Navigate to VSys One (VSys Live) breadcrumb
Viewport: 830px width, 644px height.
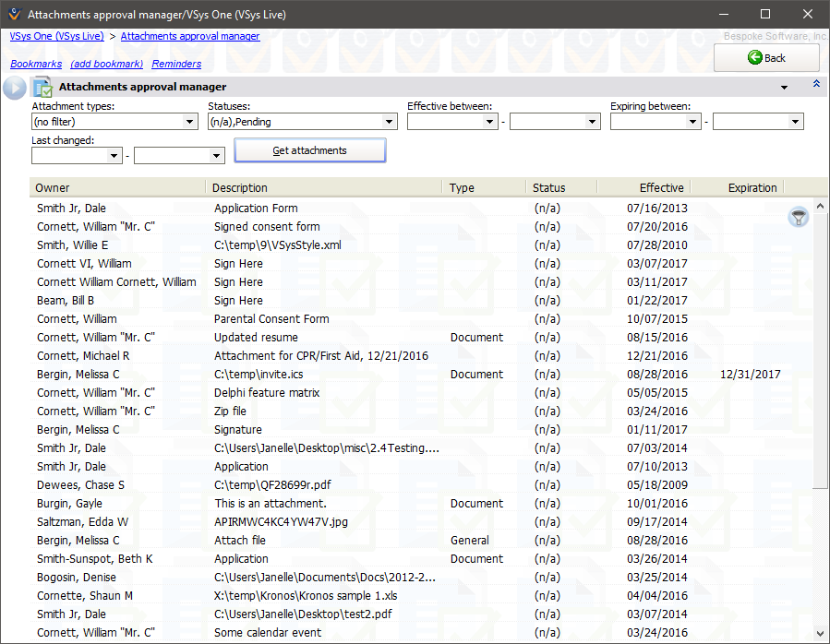point(55,36)
